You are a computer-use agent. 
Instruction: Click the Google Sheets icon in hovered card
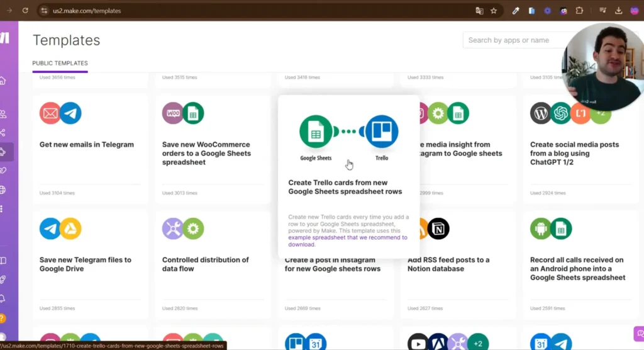click(316, 132)
